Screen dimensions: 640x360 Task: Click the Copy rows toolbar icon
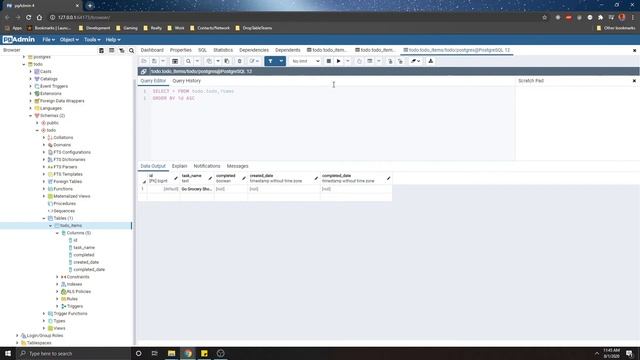(x=209, y=61)
